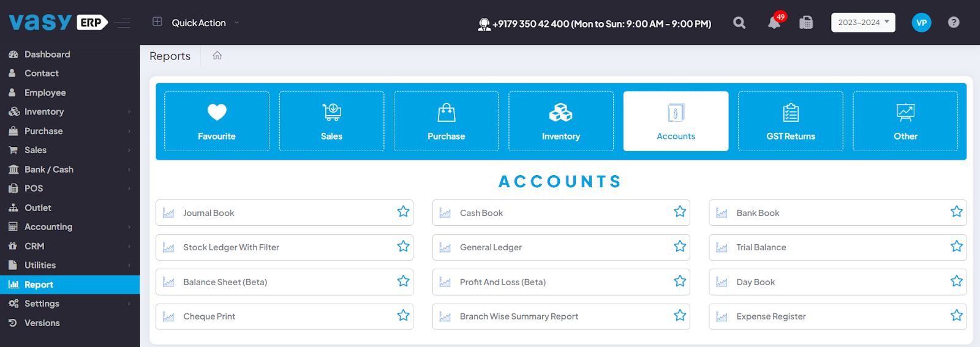Open notifications bell with 49 badge
The height and width of the screenshot is (347, 980).
(x=775, y=21)
